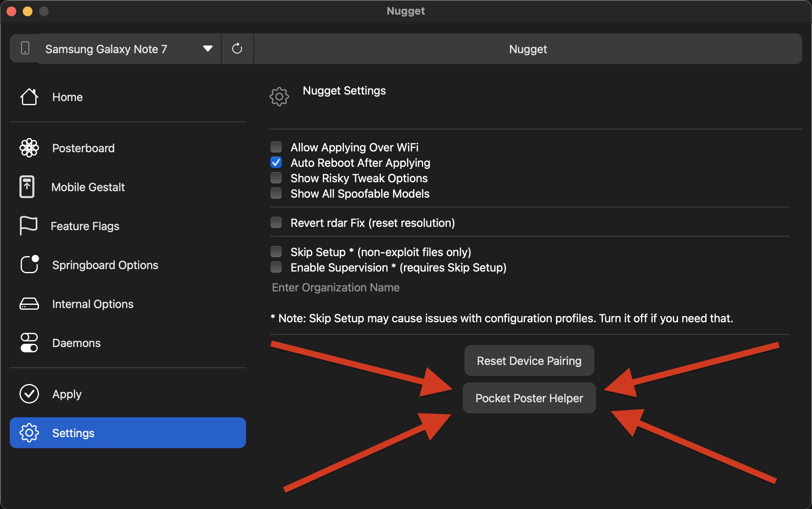The width and height of the screenshot is (812, 509).
Task: Click the Springboard Options app badge icon
Action: [x=30, y=264]
